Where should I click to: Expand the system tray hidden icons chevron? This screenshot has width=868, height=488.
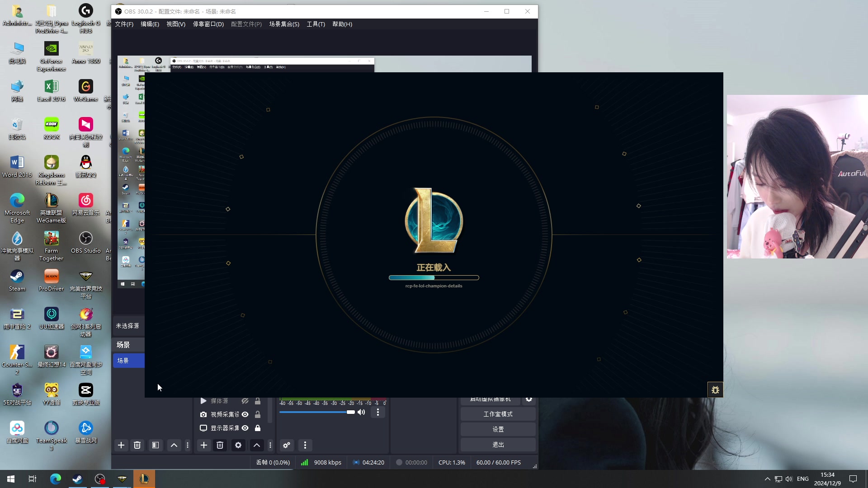tap(767, 479)
